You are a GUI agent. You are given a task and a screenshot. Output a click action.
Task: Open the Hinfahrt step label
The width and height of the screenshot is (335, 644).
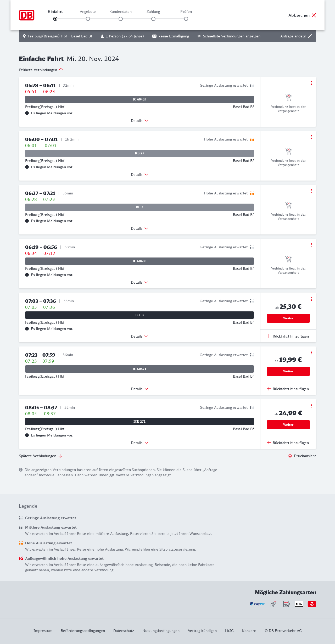pos(55,12)
